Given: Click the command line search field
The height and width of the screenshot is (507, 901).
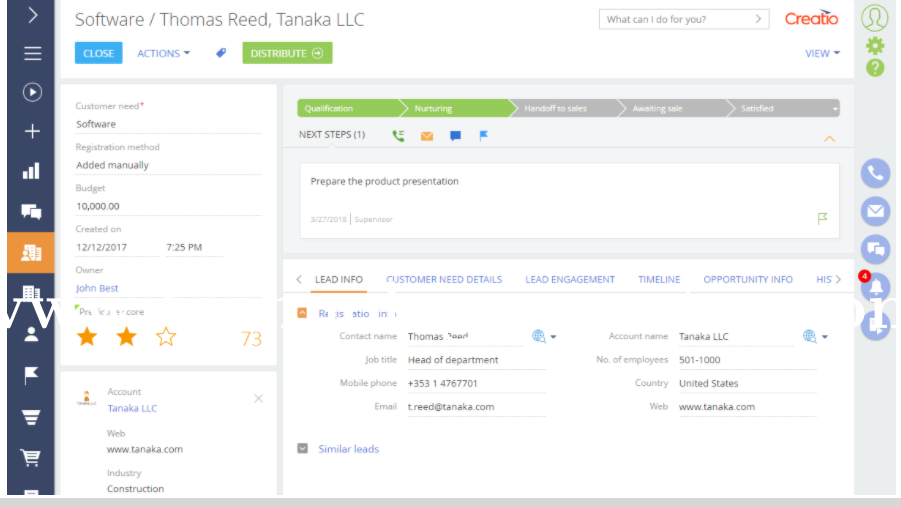Looking at the screenshot, I should click(x=684, y=20).
